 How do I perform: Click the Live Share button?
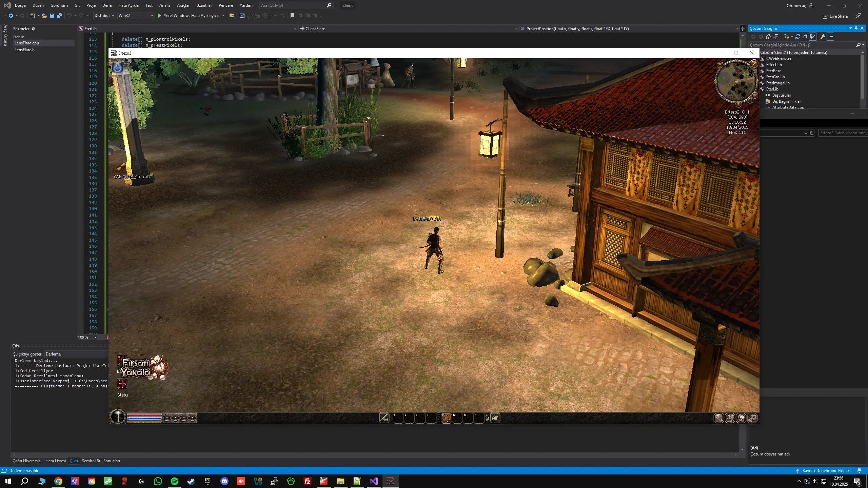click(835, 16)
